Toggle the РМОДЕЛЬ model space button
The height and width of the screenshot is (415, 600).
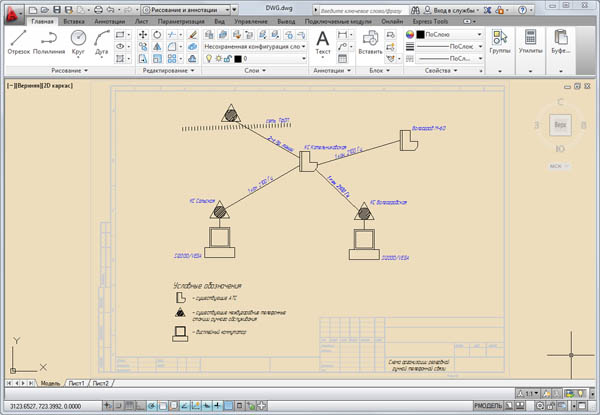(x=489, y=405)
